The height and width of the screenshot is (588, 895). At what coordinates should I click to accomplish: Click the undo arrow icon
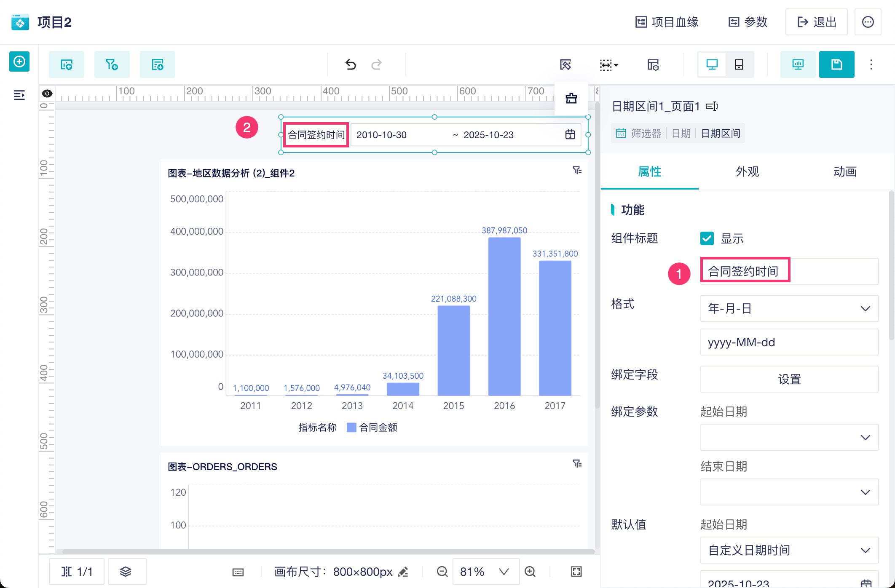point(351,64)
